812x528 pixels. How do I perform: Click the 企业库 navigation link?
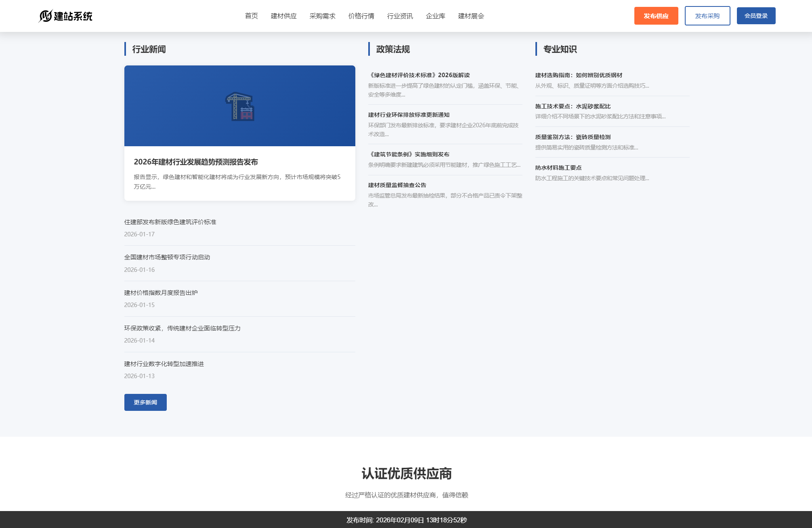pos(435,16)
